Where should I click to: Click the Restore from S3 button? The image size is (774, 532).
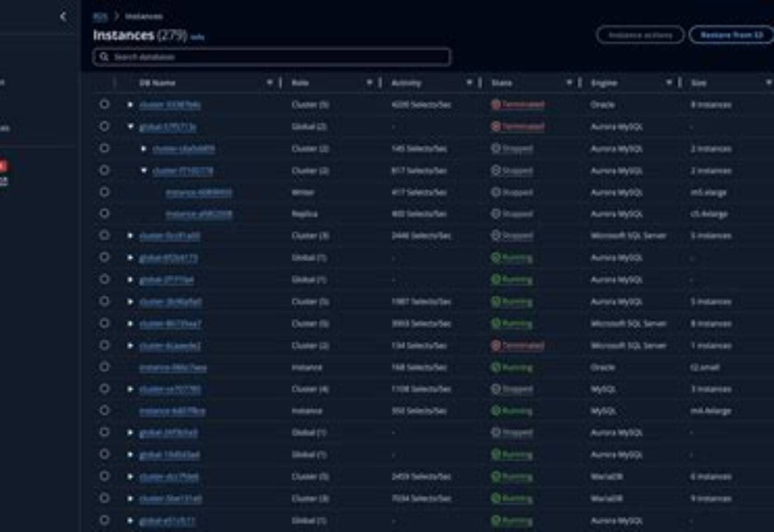731,35
